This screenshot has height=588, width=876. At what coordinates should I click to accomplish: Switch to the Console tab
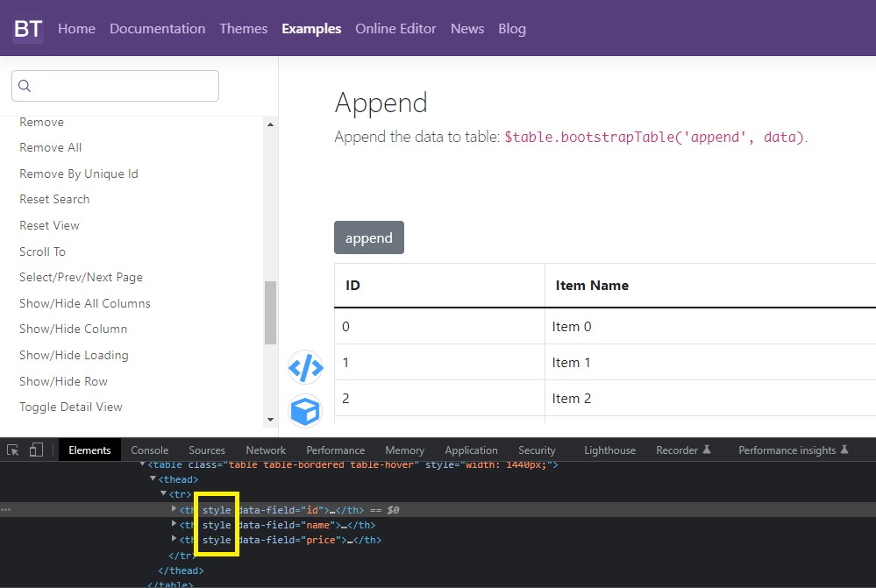click(x=150, y=450)
